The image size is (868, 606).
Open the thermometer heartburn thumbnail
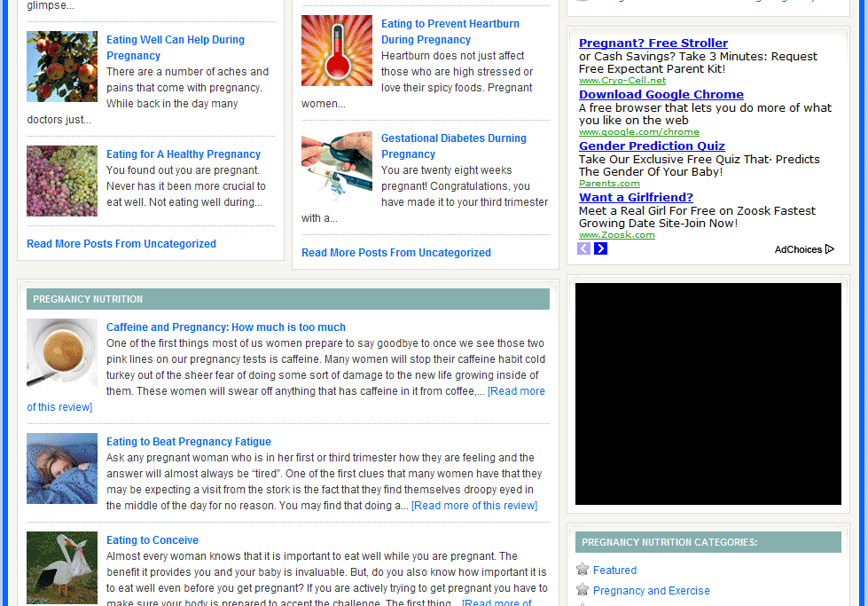pos(337,51)
